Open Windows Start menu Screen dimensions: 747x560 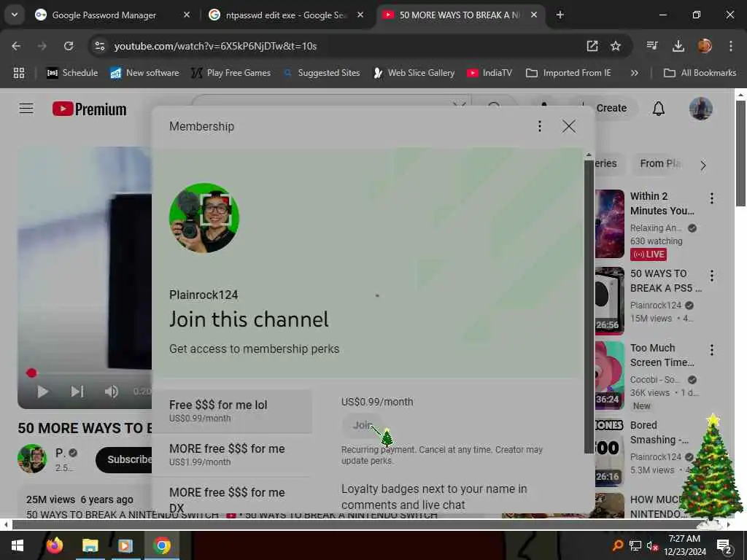pyautogui.click(x=18, y=545)
